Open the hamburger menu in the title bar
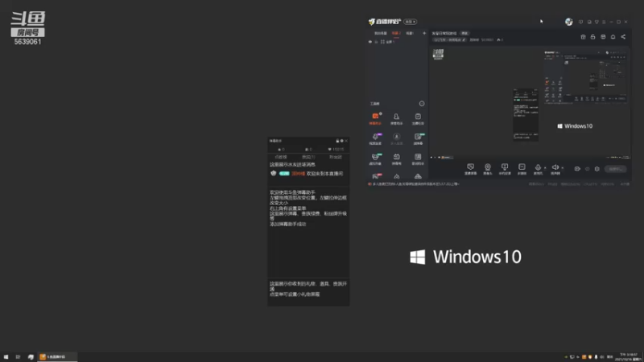The image size is (644, 362). click(x=604, y=22)
